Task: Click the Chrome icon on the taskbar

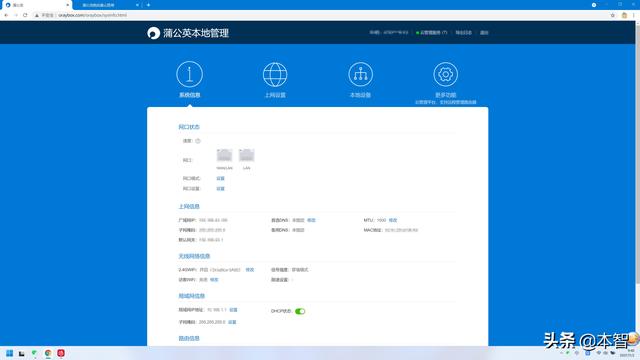Action: point(48,353)
